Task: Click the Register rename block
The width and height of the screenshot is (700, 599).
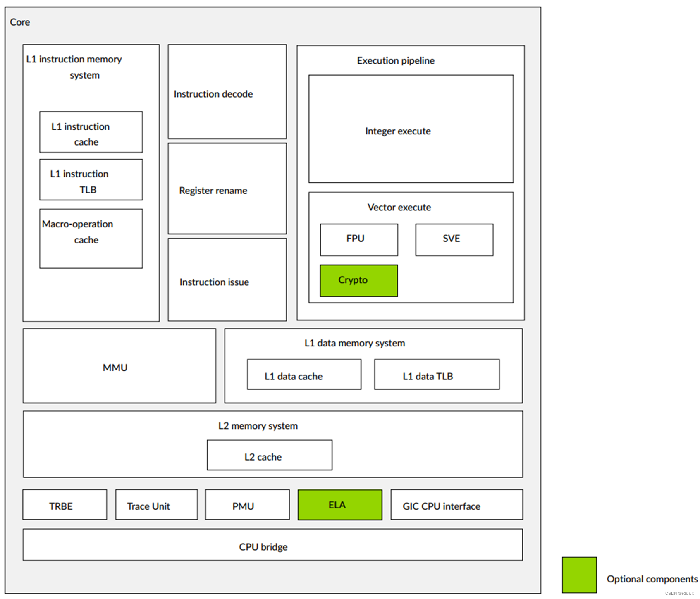Action: pyautogui.click(x=227, y=190)
